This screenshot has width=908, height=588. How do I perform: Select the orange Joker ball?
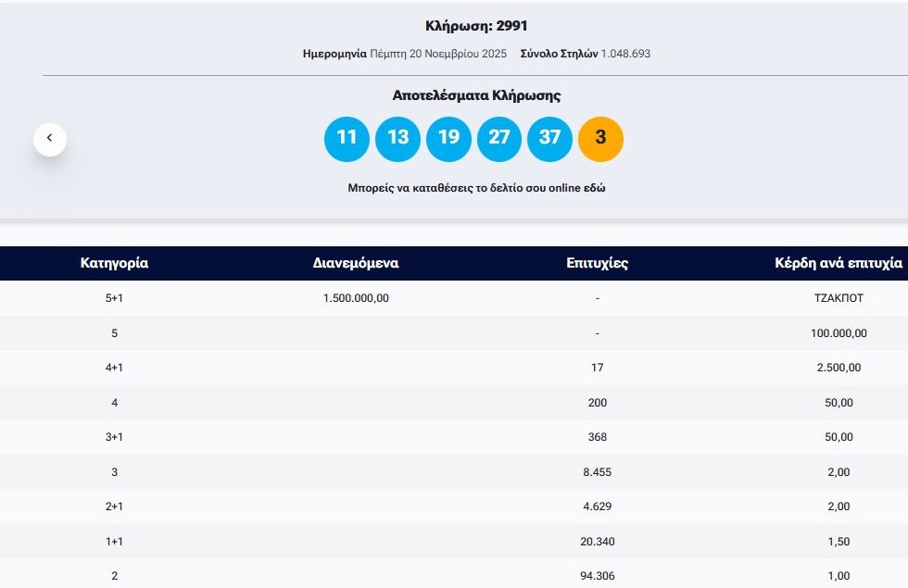point(600,139)
